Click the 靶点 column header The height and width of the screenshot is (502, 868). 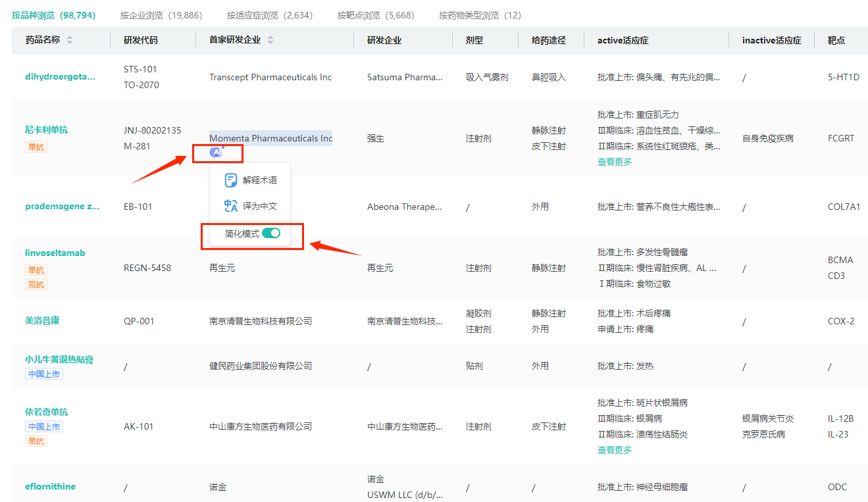click(x=836, y=40)
